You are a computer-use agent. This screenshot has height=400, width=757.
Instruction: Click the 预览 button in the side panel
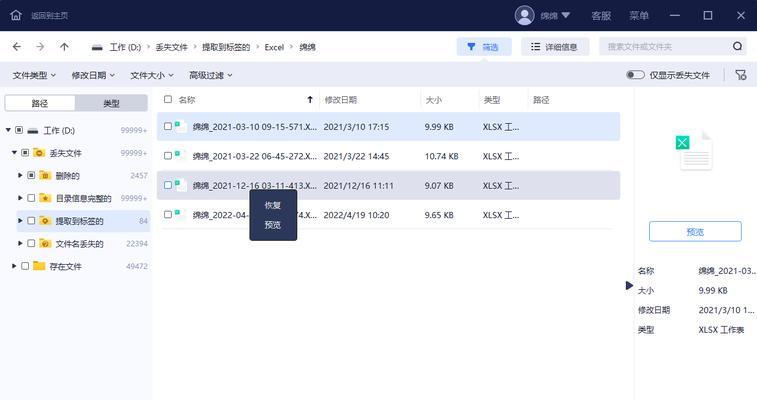pyautogui.click(x=695, y=232)
